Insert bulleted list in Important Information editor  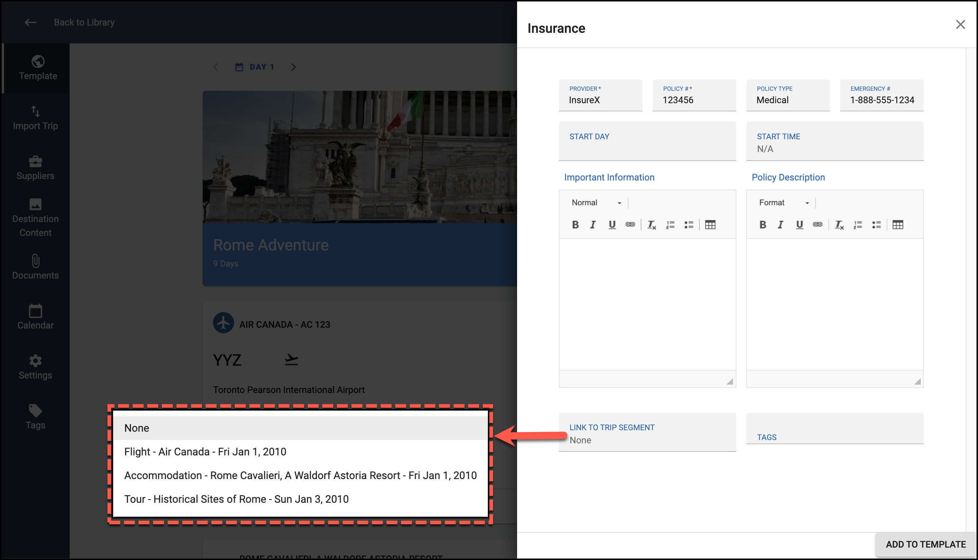689,225
